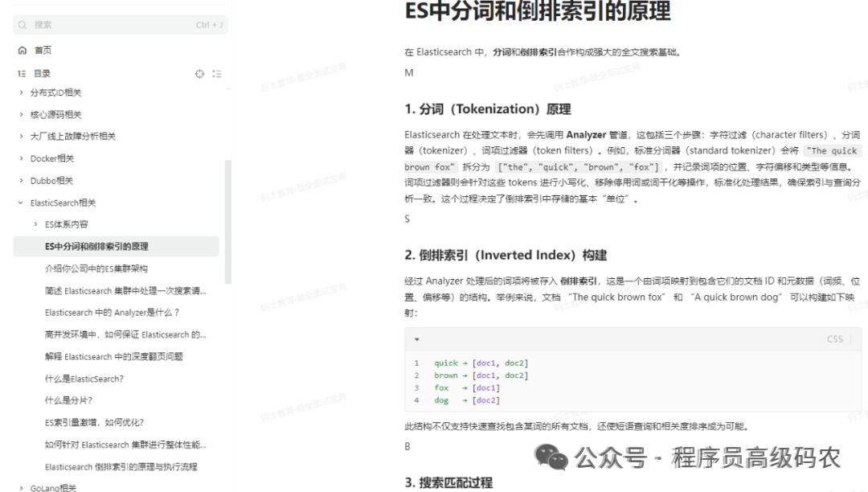Image resolution: width=868 pixels, height=492 pixels.
Task: Click the locate-current-article target icon
Action: [x=199, y=73]
